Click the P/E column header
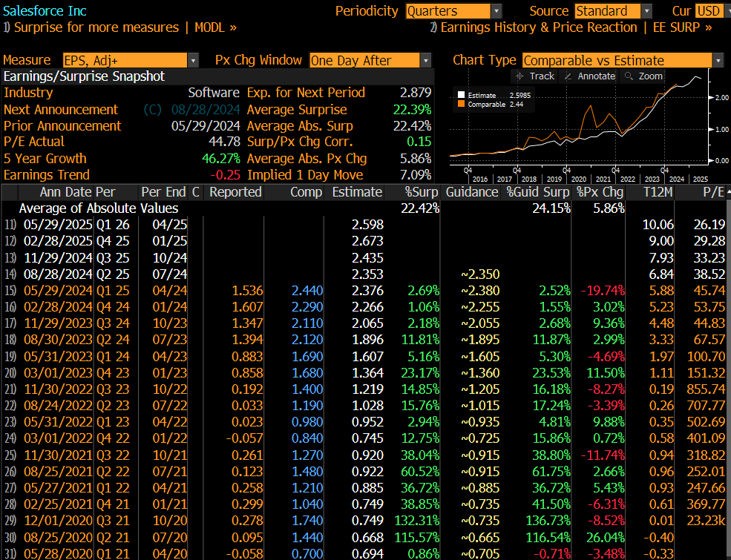Screen dimensions: 731x560 [x=713, y=192]
